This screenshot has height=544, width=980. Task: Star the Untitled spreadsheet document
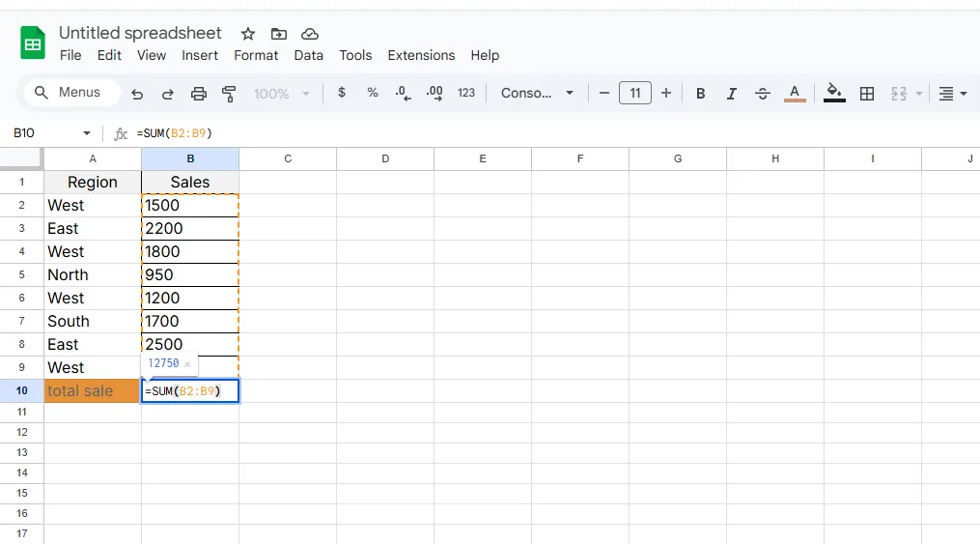(x=248, y=34)
